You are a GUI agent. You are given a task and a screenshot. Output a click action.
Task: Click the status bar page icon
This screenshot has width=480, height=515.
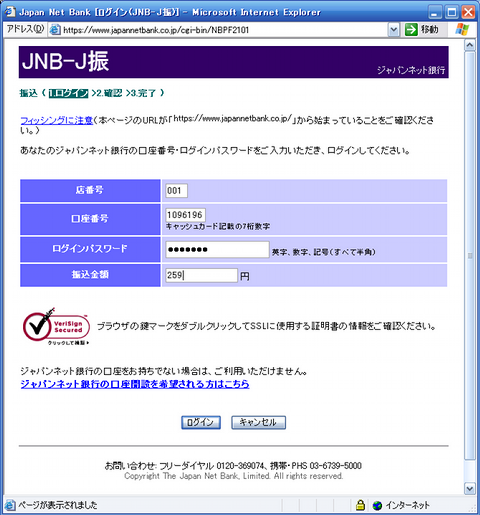[9, 505]
